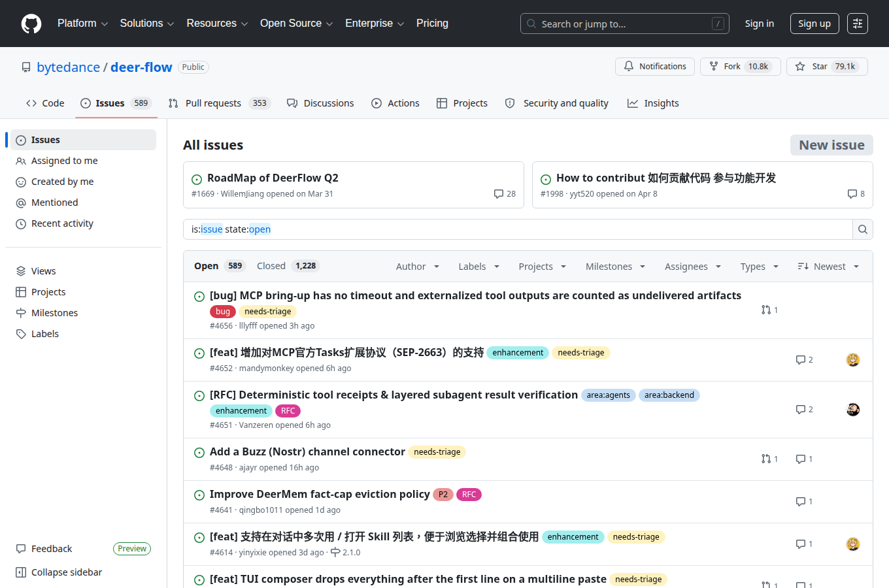The width and height of the screenshot is (889, 588).
Task: Click the P2 label on issue #4641
Action: coord(443,495)
